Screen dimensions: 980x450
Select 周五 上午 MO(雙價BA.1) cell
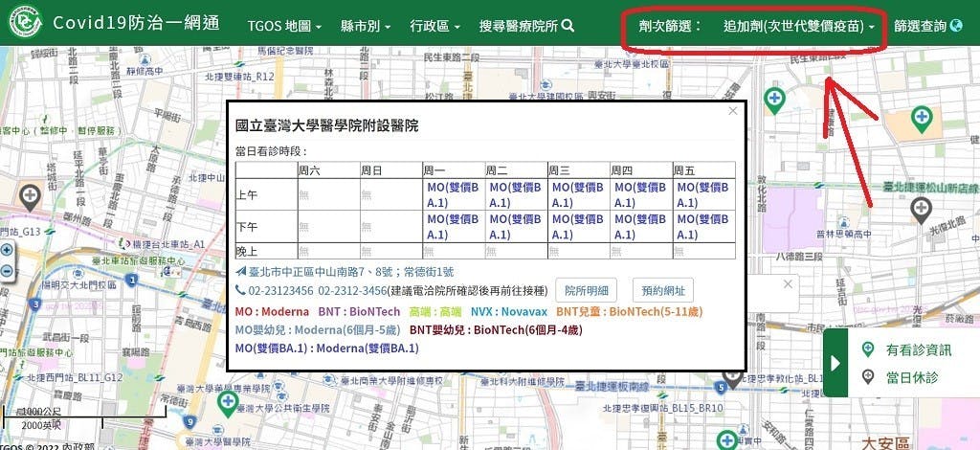703,194
